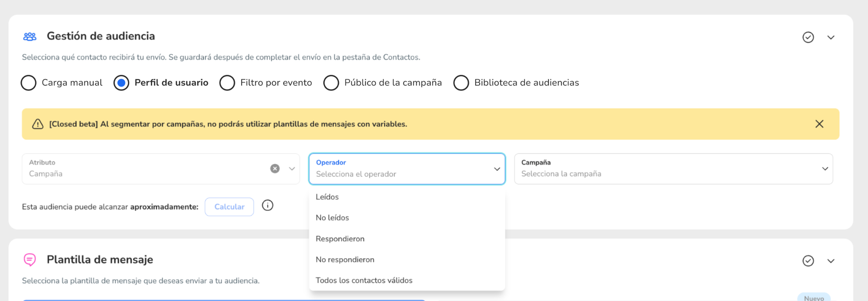Select the Filtro por evento radio option
The image size is (868, 301).
coord(227,83)
